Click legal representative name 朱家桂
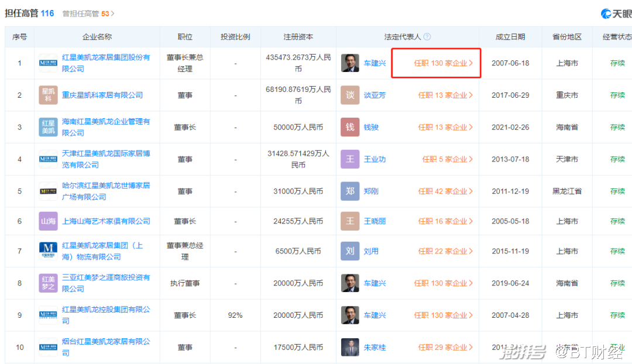This screenshot has width=632, height=364. [x=375, y=348]
